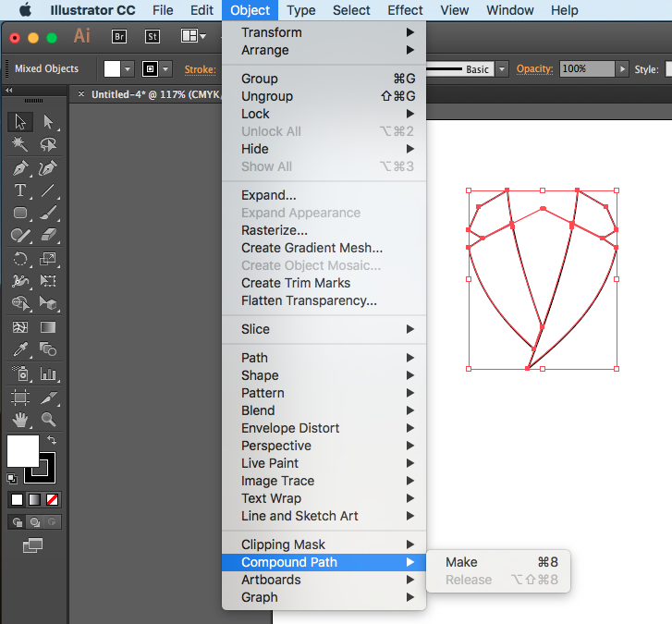The height and width of the screenshot is (624, 672).
Task: Click the Opacity link in control bar
Action: tap(534, 69)
